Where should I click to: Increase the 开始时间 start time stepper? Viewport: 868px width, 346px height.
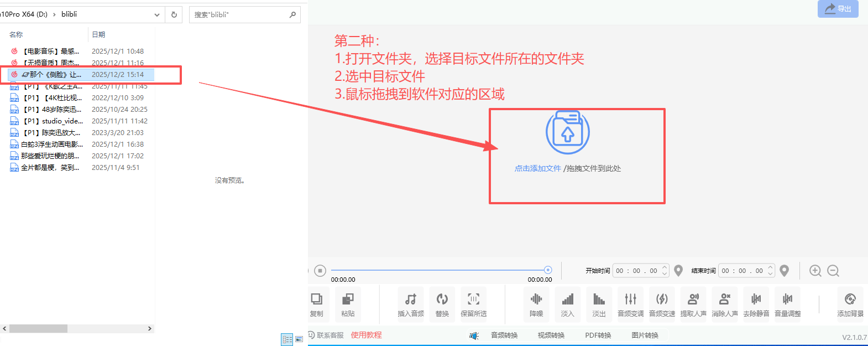pos(665,267)
